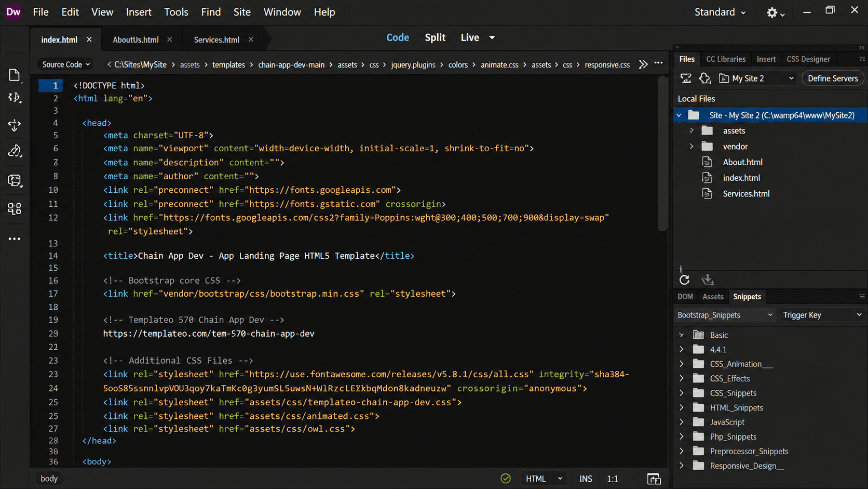Open the left toolbar customize ellipsis

pos(15,239)
